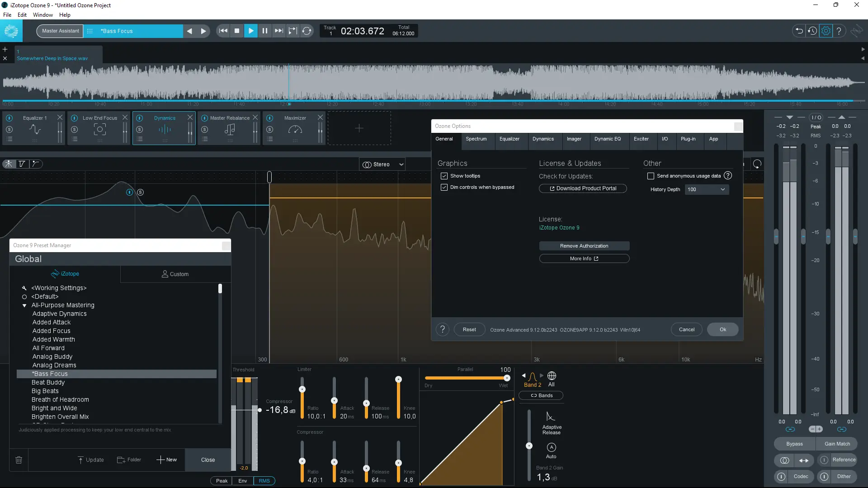Collapse All-Purpose Mastering folder
Screen dimensions: 868x488
click(x=24, y=305)
